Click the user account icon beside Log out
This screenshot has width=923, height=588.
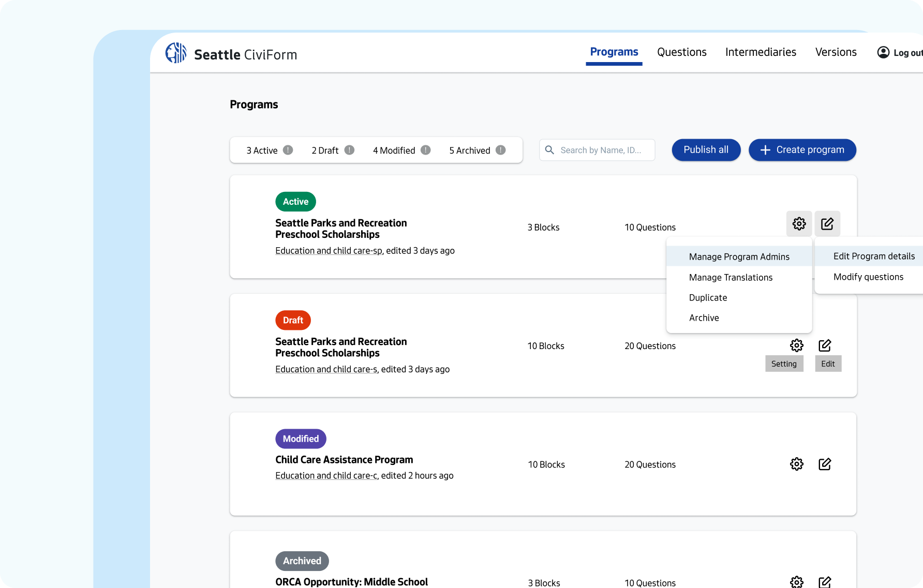[x=883, y=52]
